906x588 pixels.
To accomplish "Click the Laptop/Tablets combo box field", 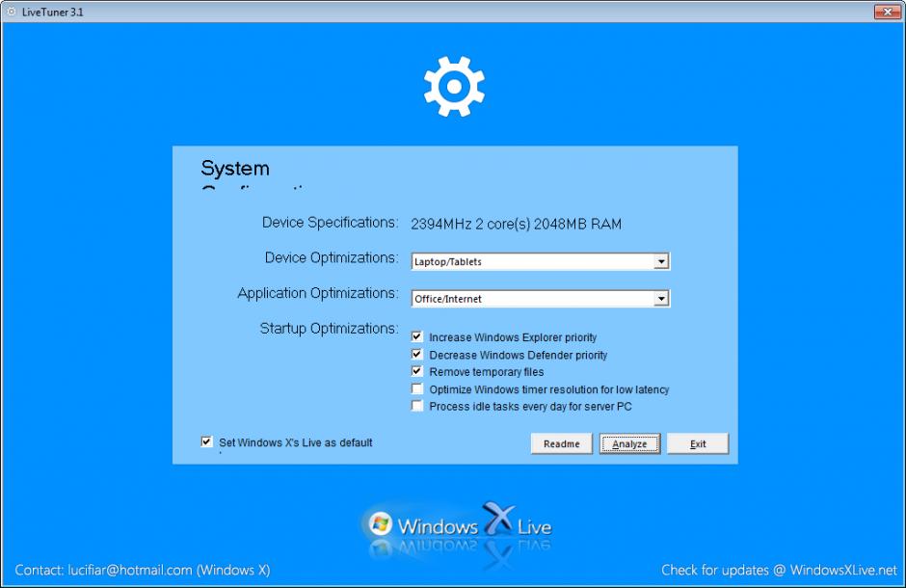I will pos(541,261).
